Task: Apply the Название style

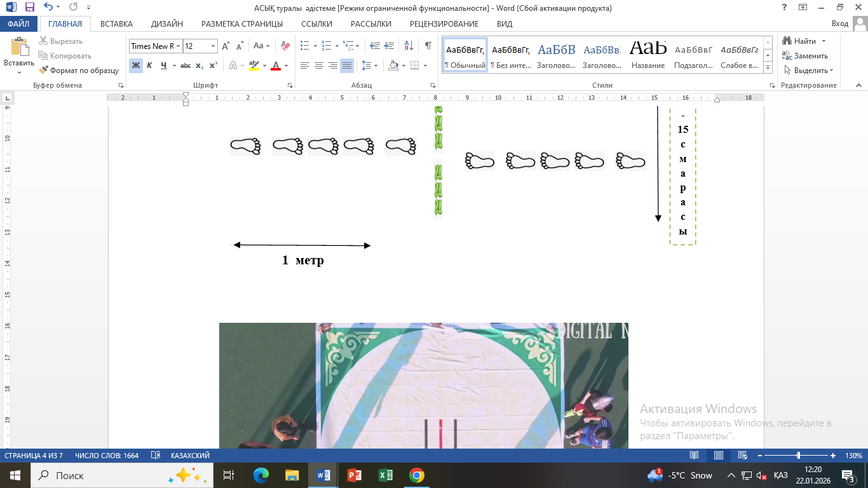Action: click(649, 55)
